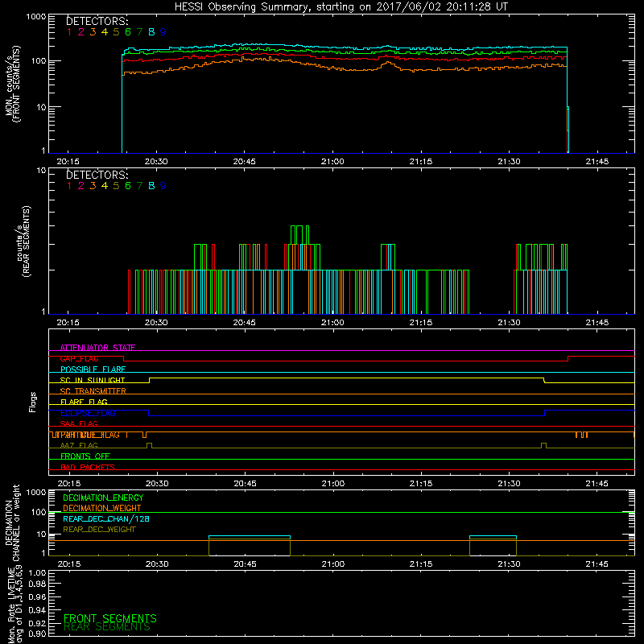Click the 0.90 tick on livetime axis
644x644 pixels.
(38, 634)
